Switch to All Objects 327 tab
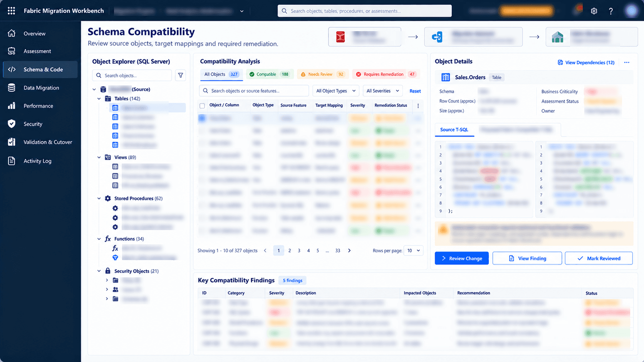 click(x=221, y=74)
